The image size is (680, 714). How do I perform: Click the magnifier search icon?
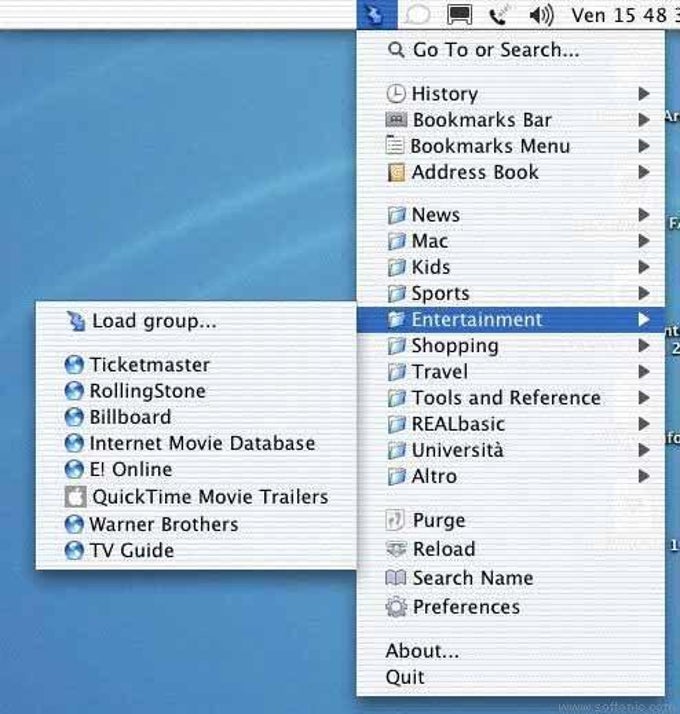coord(396,50)
